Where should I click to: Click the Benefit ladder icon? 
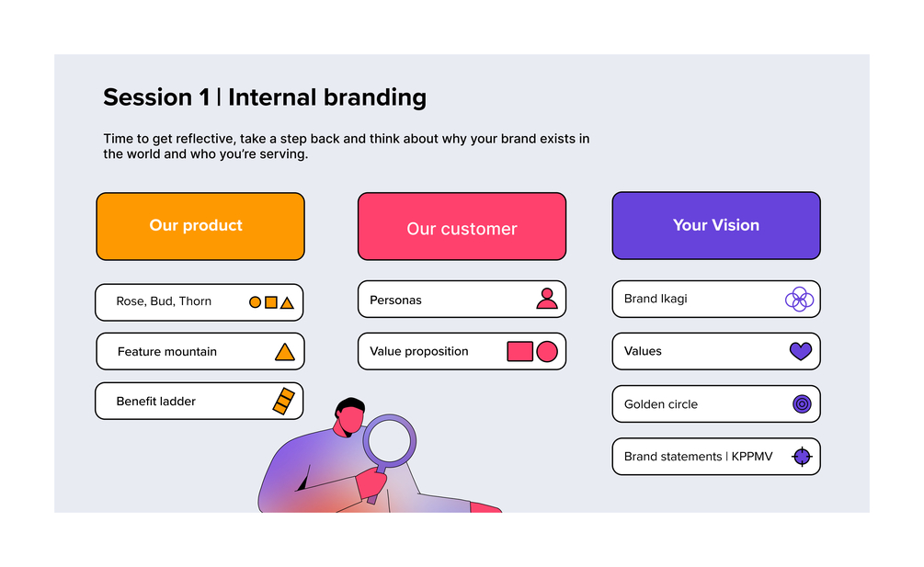point(283,402)
